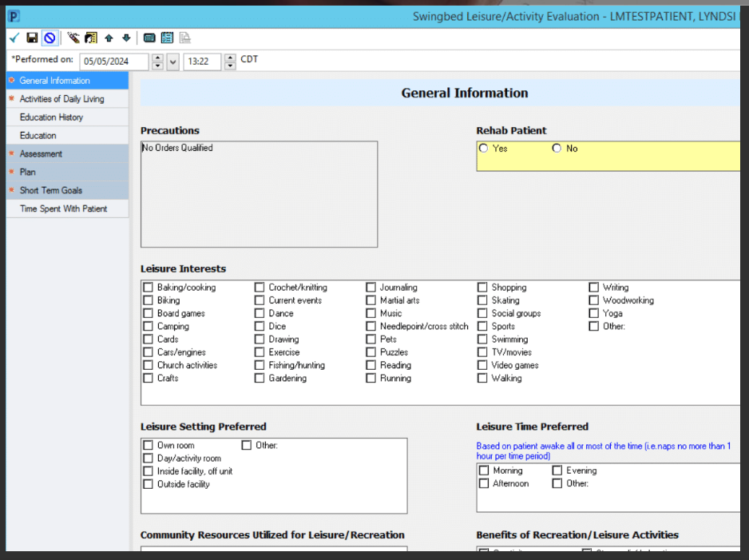749x560 pixels.
Task: Check Day/activity room setting
Action: coord(148,459)
